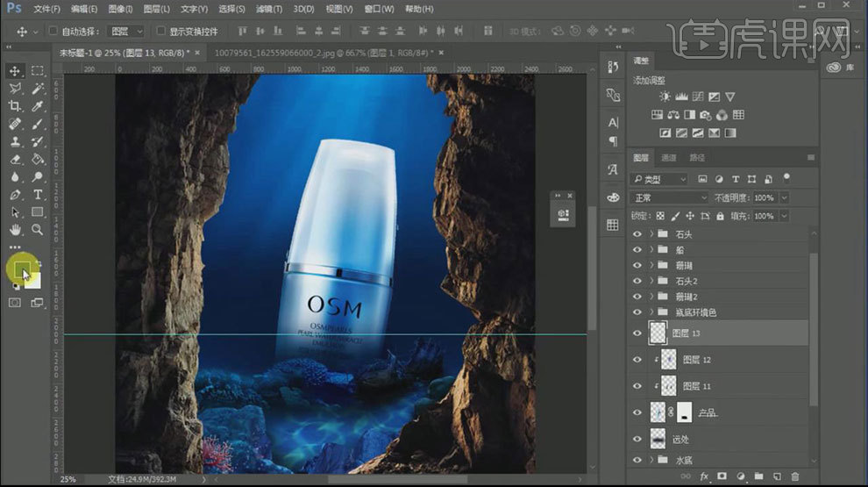Image resolution: width=868 pixels, height=487 pixels.
Task: Create a new layer group
Action: pos(759,476)
